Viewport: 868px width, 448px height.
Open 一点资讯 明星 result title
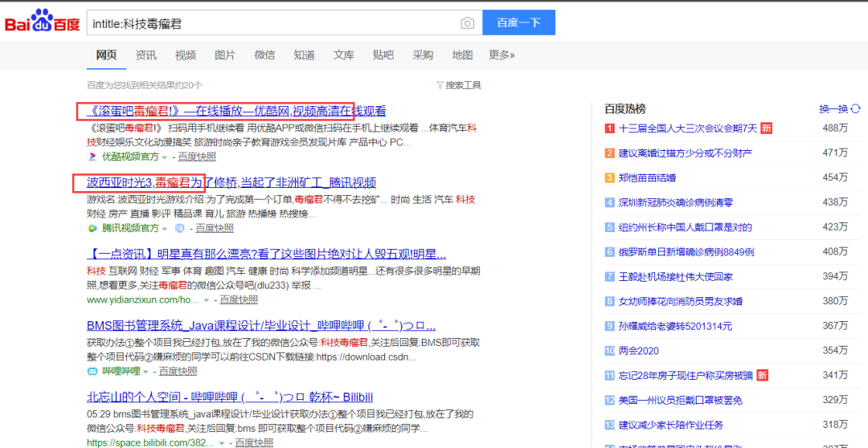267,255
